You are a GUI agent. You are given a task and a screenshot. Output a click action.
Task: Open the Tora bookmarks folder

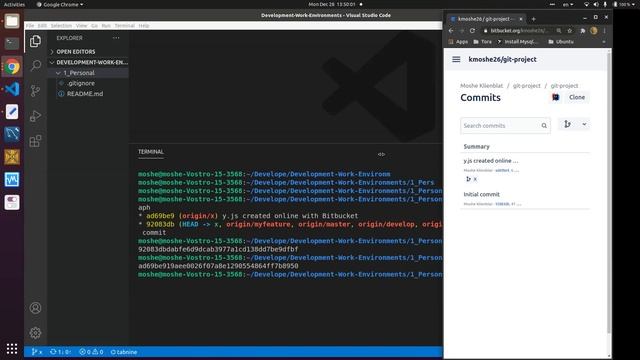(x=482, y=42)
